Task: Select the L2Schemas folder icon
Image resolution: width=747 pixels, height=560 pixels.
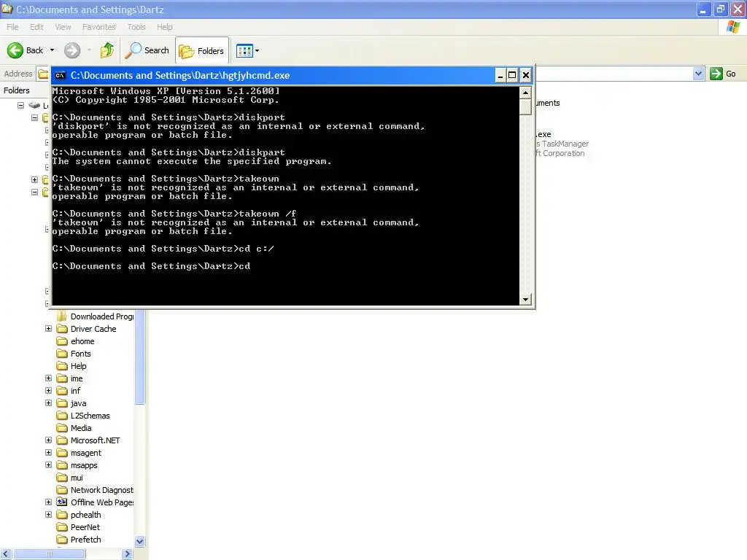Action: (x=62, y=415)
